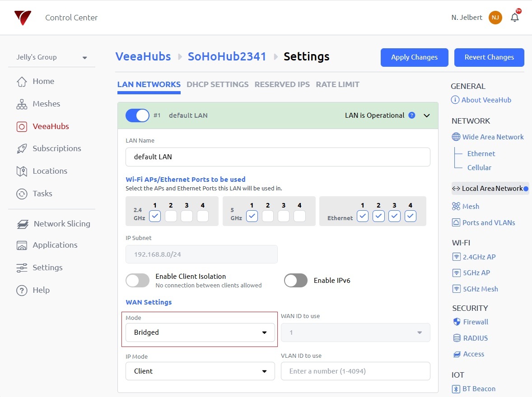Screen dimensions: 532x397
Task: Click the About VeeaHub info icon
Action: [x=455, y=100]
